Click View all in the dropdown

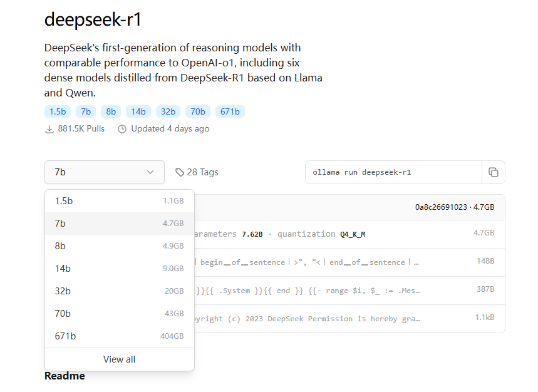pos(119,359)
